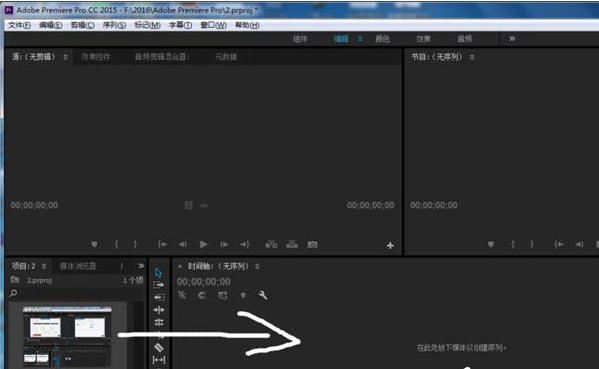Switch to the 组件 workspace

300,39
